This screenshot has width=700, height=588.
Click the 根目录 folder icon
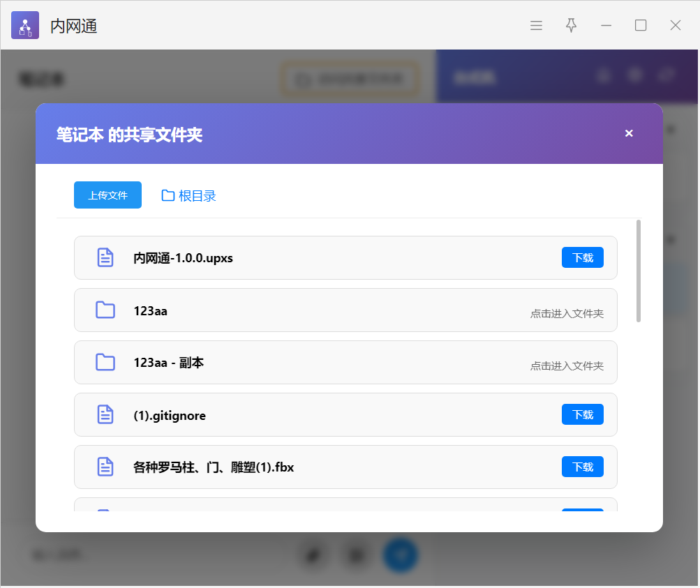(x=167, y=195)
